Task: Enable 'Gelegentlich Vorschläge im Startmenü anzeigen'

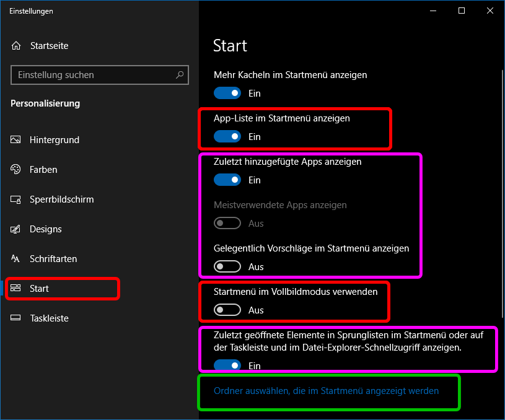Action: [227, 267]
